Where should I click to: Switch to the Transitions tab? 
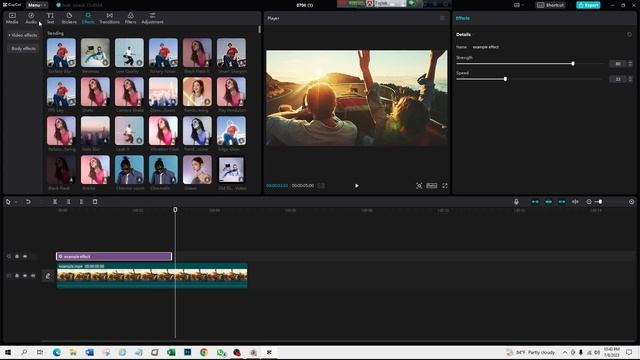pos(109,18)
